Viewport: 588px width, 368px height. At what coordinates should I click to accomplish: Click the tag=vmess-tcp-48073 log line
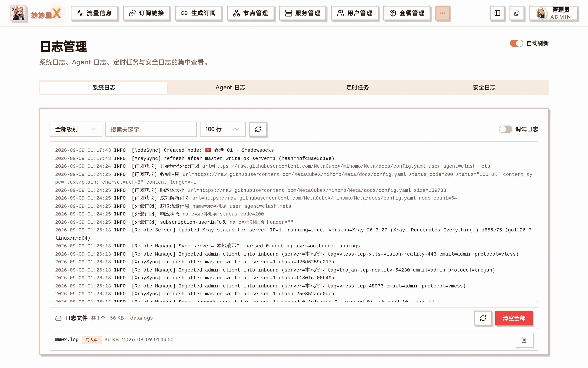click(x=261, y=286)
